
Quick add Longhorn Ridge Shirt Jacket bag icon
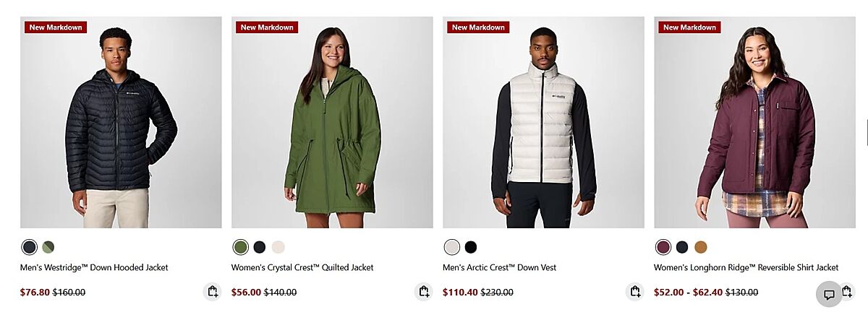(847, 291)
